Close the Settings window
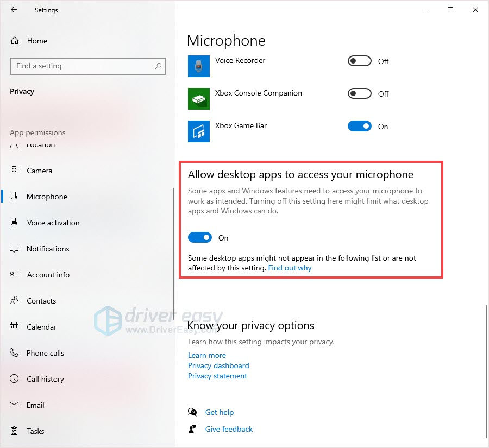 click(x=475, y=10)
